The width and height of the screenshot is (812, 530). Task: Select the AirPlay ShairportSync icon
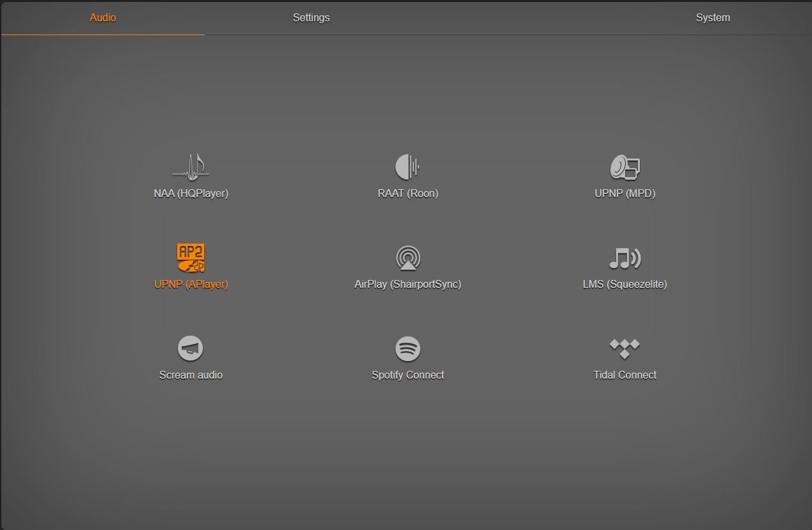(408, 258)
